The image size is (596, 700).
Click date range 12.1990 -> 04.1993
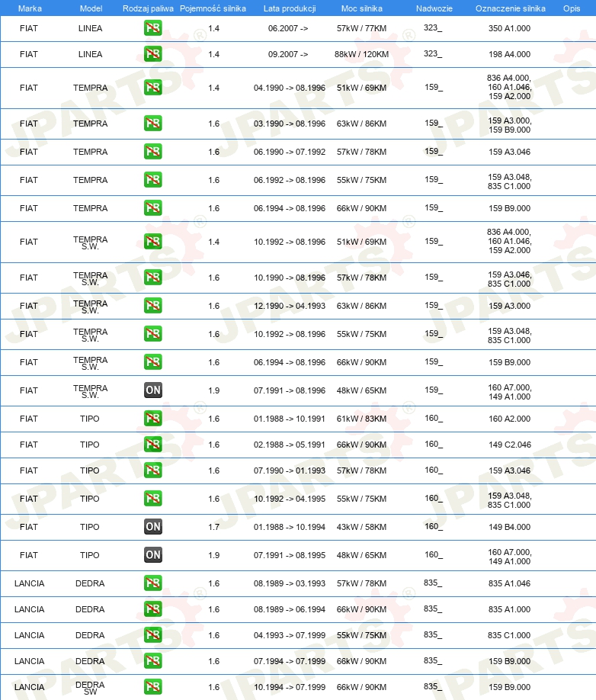pos(290,306)
